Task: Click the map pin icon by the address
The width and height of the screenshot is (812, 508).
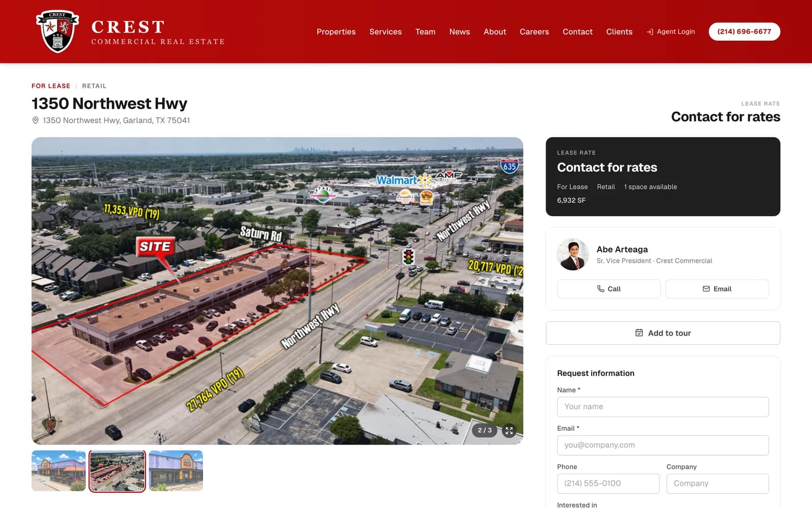Action: 36,120
